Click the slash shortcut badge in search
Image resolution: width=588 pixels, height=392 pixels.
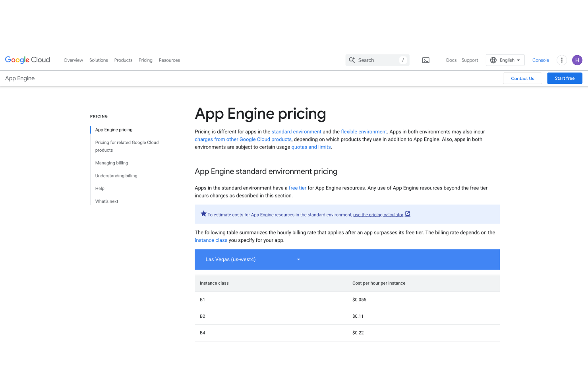(x=403, y=60)
